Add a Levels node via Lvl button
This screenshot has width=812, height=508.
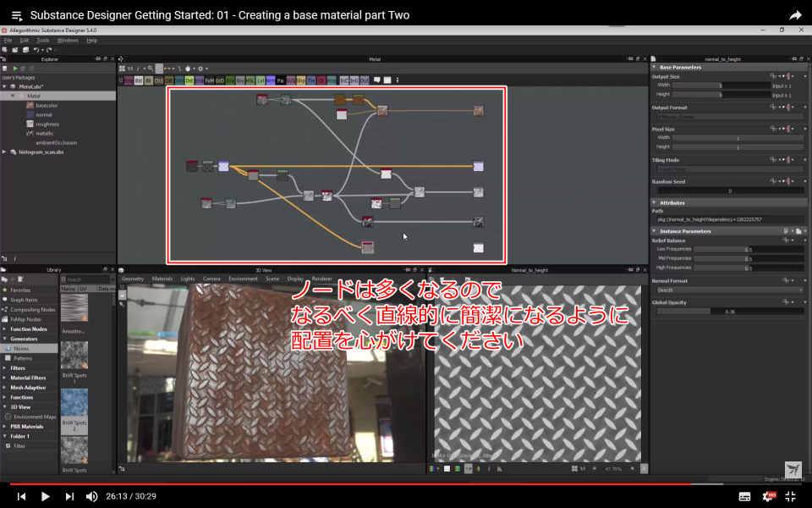click(261, 80)
